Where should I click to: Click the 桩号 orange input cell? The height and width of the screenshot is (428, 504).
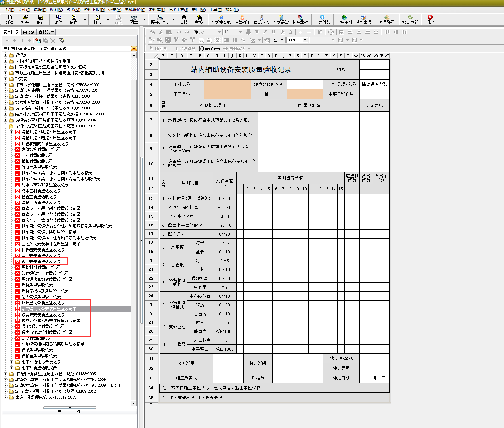305,94
